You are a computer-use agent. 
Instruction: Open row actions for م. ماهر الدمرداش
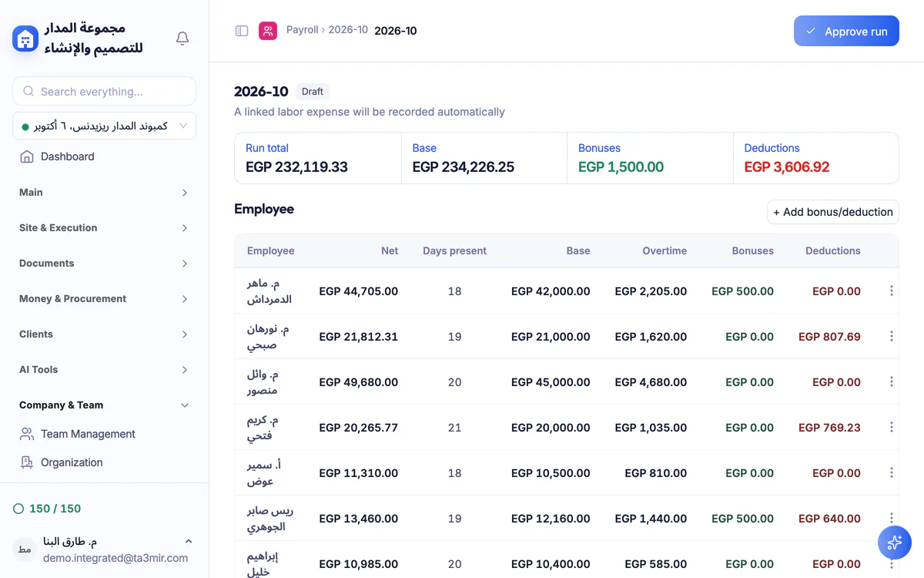892,291
